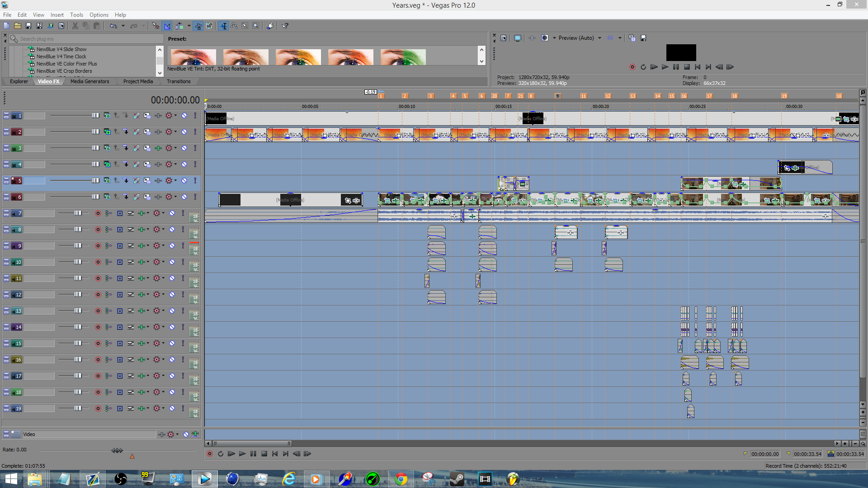Screen dimensions: 868x488
Task: Solo video track 6
Action: tap(195, 197)
